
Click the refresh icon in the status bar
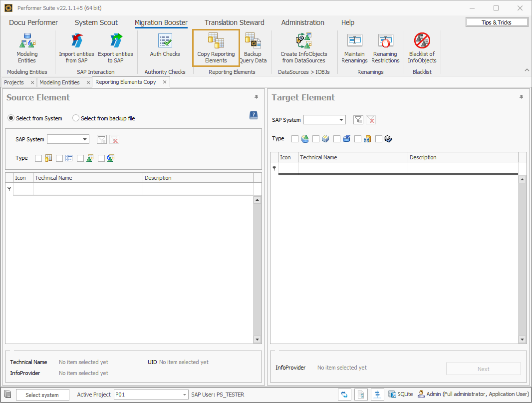[x=344, y=394]
